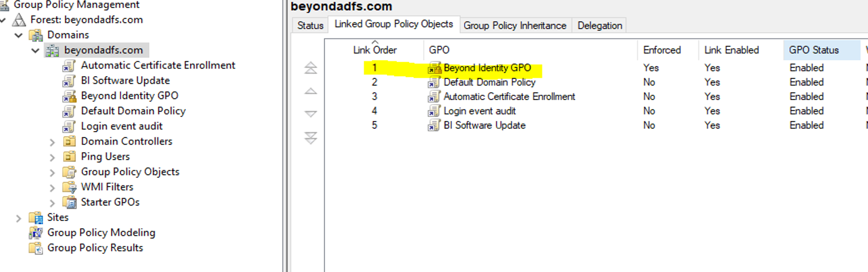Image resolution: width=868 pixels, height=272 pixels.
Task: Click Enforced No for Automatic Certificate Enrollment
Action: (x=649, y=97)
